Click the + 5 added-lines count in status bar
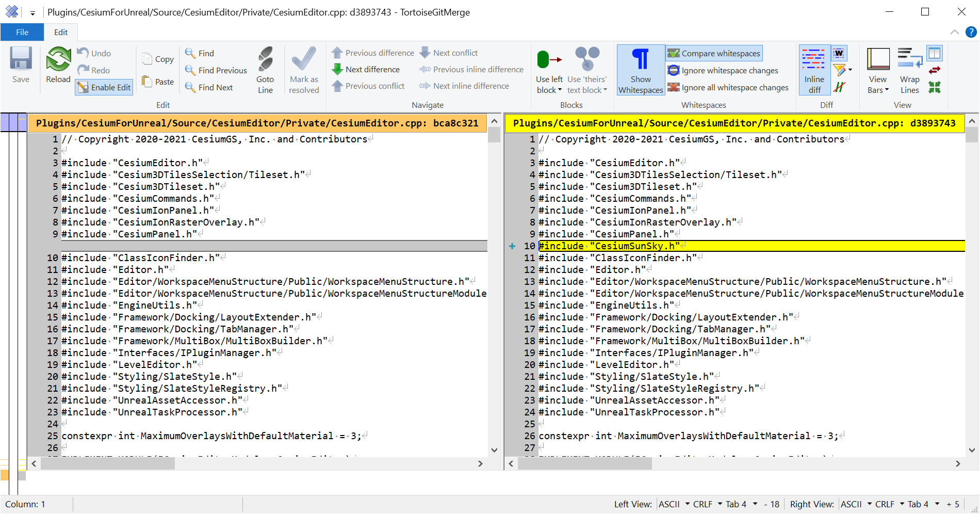Image resolution: width=980 pixels, height=514 pixels. [953, 504]
